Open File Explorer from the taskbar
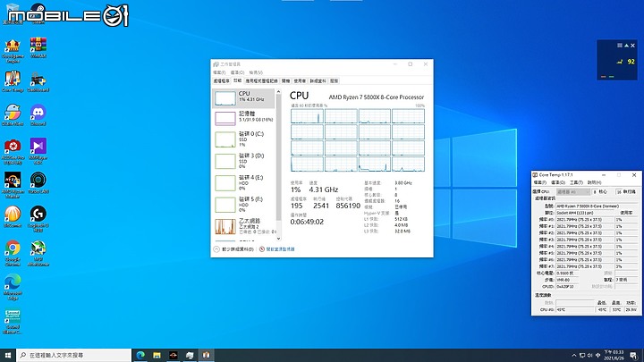This screenshot has width=644, height=362. click(157, 355)
